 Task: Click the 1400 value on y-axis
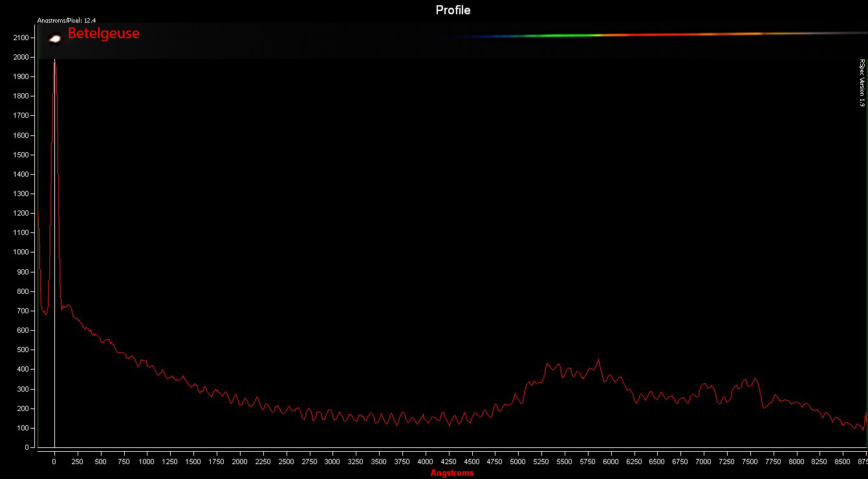21,174
